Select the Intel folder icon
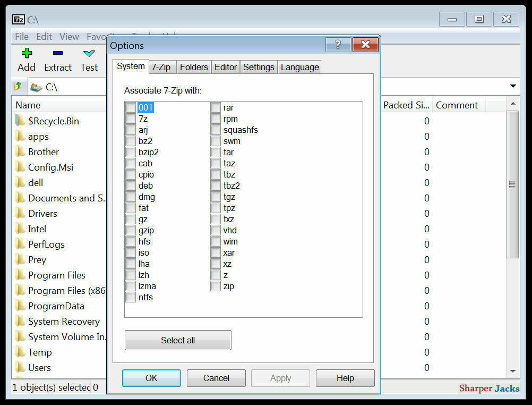 click(x=20, y=229)
